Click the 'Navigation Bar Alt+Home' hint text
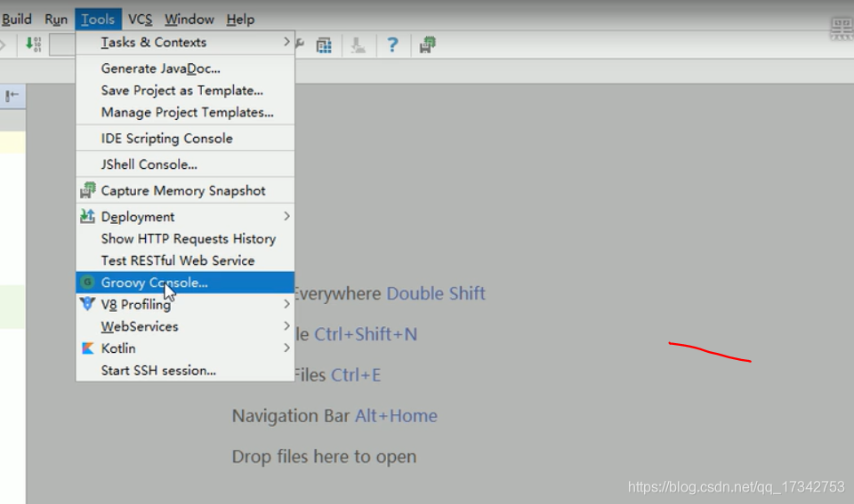This screenshot has width=854, height=504. [334, 416]
